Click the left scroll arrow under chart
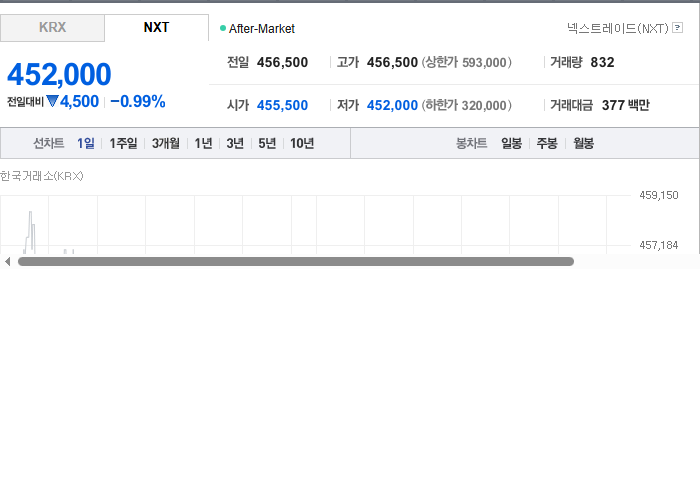The image size is (700, 490). (x=7, y=262)
